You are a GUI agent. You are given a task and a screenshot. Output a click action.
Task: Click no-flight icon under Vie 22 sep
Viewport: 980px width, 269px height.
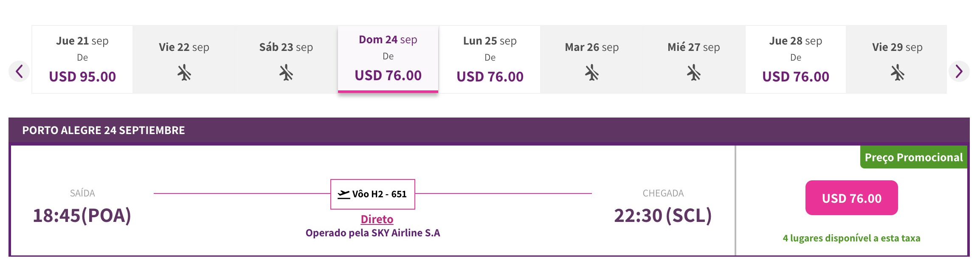tap(184, 73)
